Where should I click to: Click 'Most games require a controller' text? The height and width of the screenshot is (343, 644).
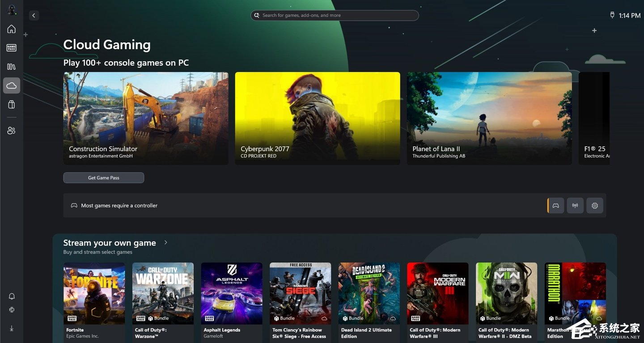(119, 206)
